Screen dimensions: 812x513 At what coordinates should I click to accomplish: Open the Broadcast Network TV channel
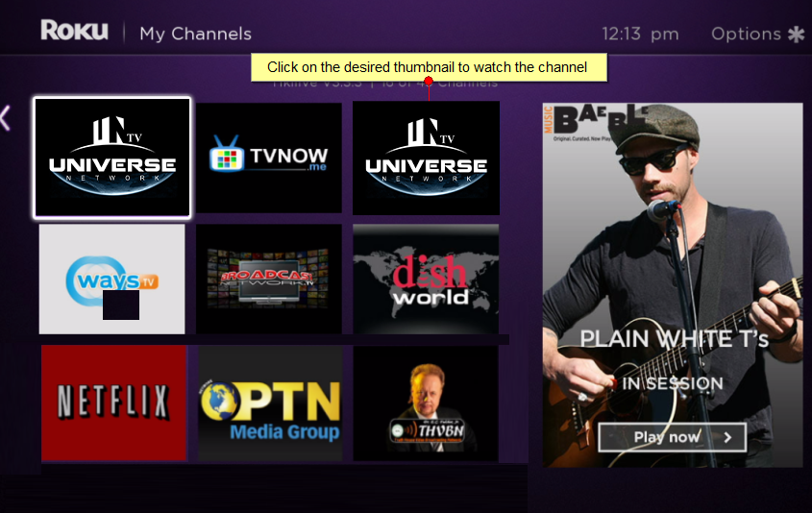point(269,279)
